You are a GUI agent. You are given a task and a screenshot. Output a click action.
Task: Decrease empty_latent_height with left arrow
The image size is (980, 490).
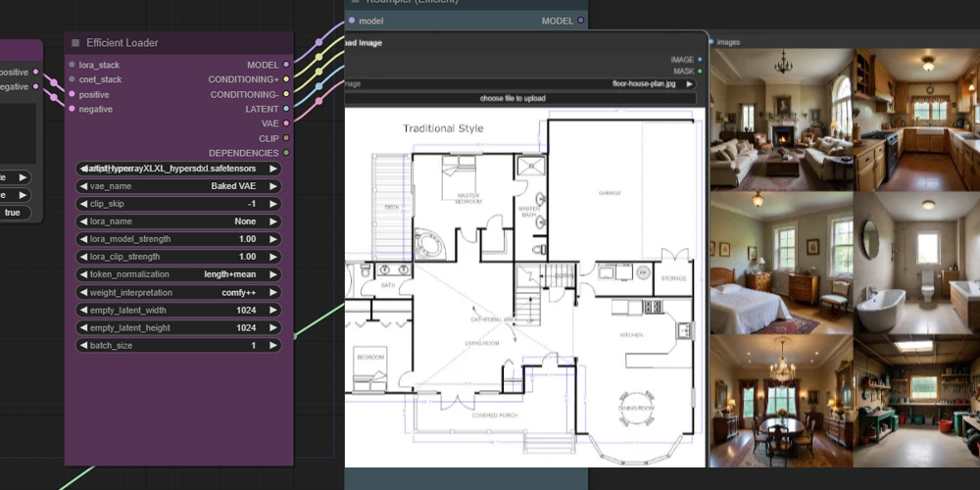pyautogui.click(x=83, y=327)
